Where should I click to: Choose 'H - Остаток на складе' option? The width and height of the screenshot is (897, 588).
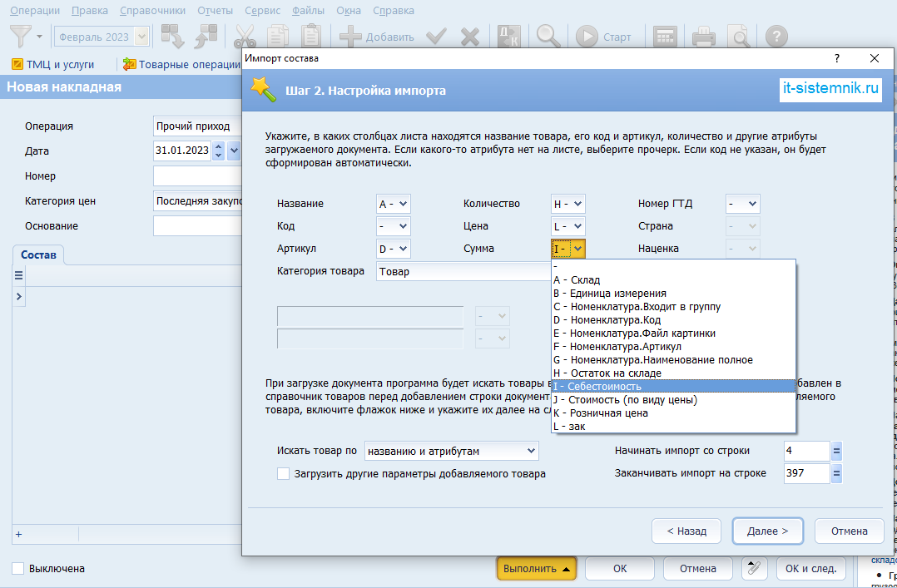pyautogui.click(x=673, y=373)
